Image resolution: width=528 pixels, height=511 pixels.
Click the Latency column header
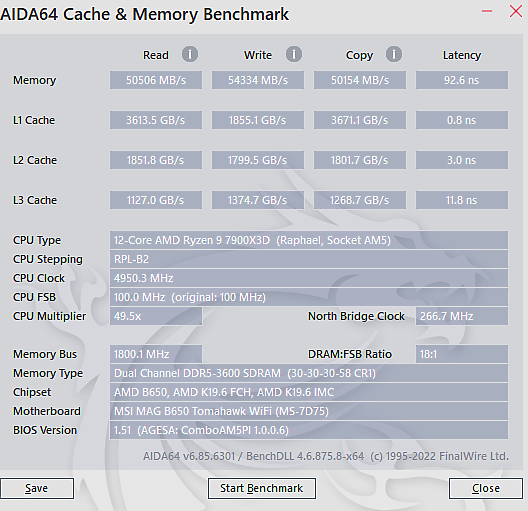[x=462, y=55]
